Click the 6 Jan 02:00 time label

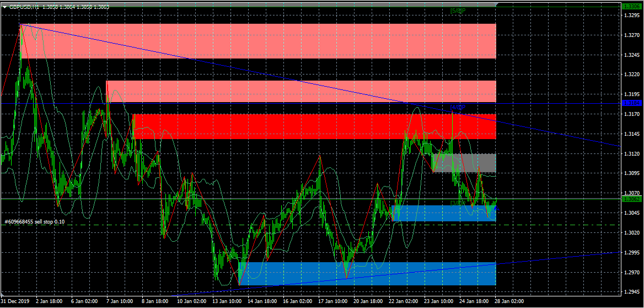[84, 301]
